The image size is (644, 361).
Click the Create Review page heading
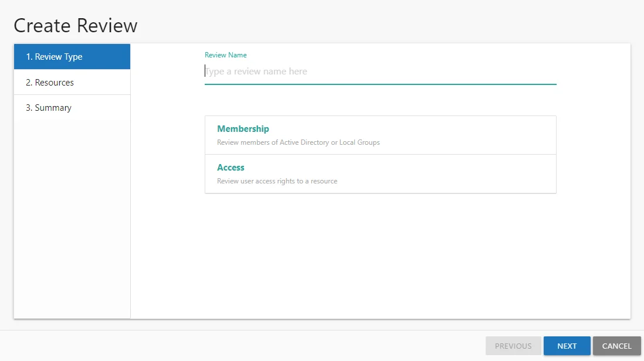coord(76,25)
